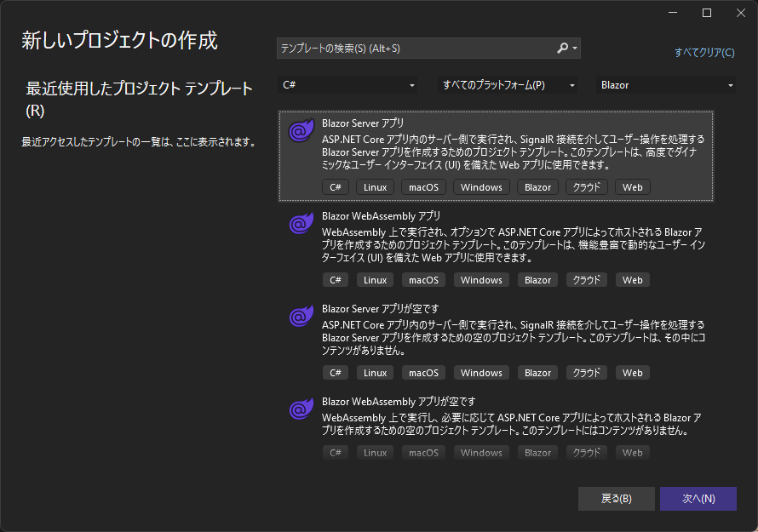The image size is (758, 532).
Task: Click the Blazor WebAssembly アプリ description text
Action: pos(514,245)
